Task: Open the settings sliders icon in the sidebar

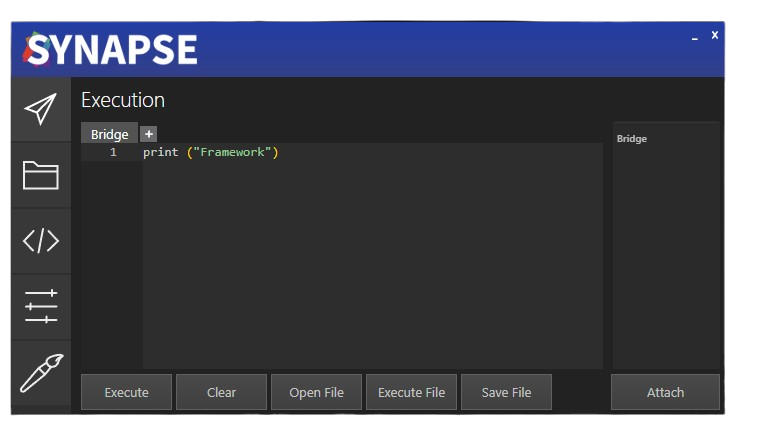Action: click(41, 307)
